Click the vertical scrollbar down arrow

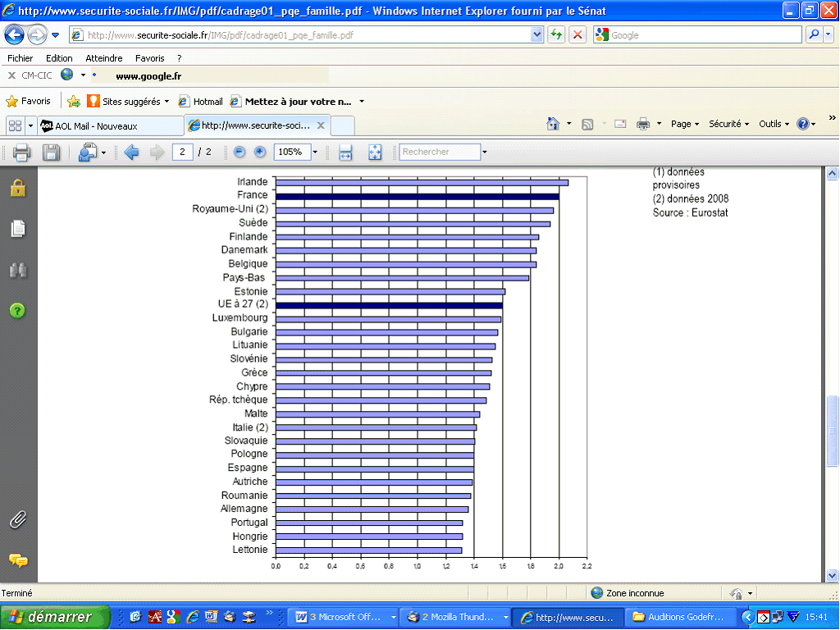pyautogui.click(x=832, y=575)
